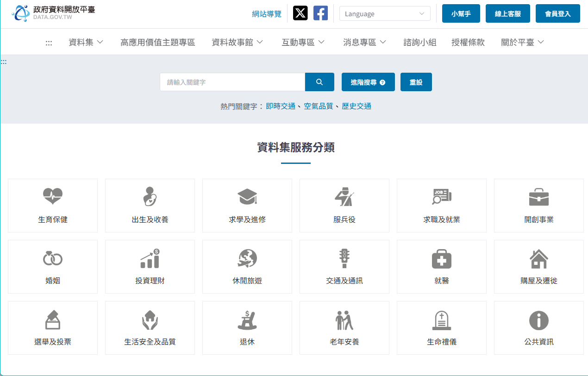Viewport: 588px width, 376px height.
Task: Click the 請輸入關鍵字 search field
Action: (232, 82)
